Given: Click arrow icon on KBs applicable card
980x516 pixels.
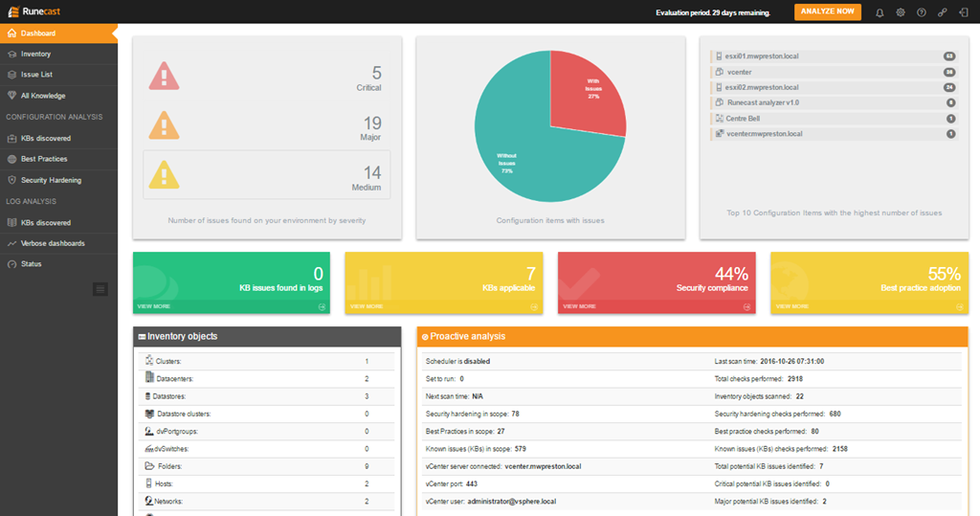Looking at the screenshot, I should point(534,307).
